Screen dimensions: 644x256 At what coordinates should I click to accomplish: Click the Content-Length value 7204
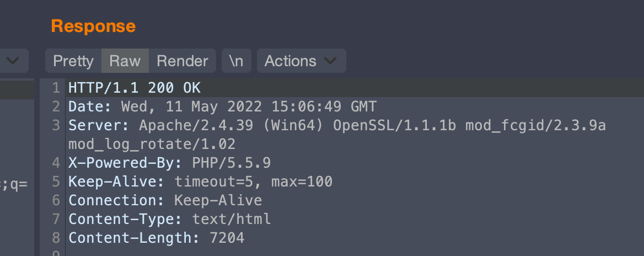pyautogui.click(x=227, y=238)
